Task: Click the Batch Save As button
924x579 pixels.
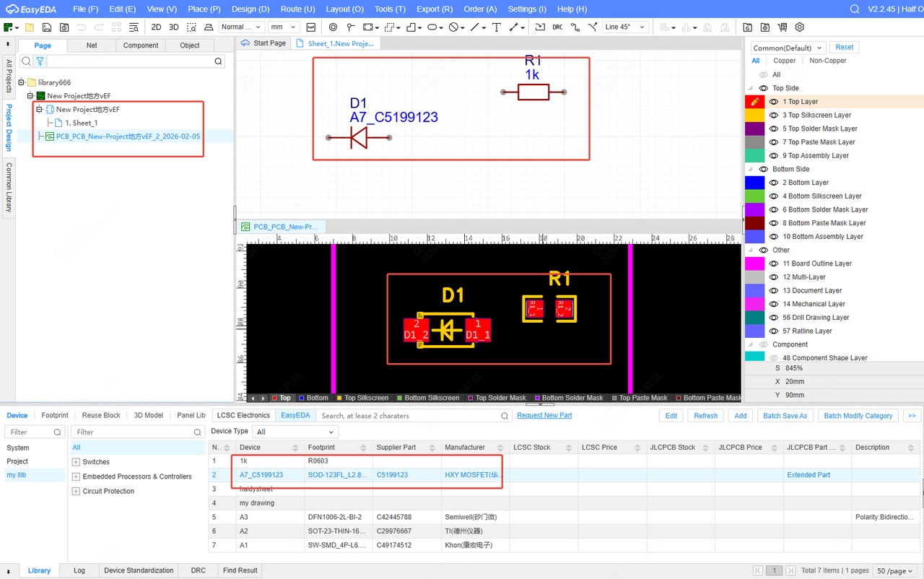Action: (785, 416)
